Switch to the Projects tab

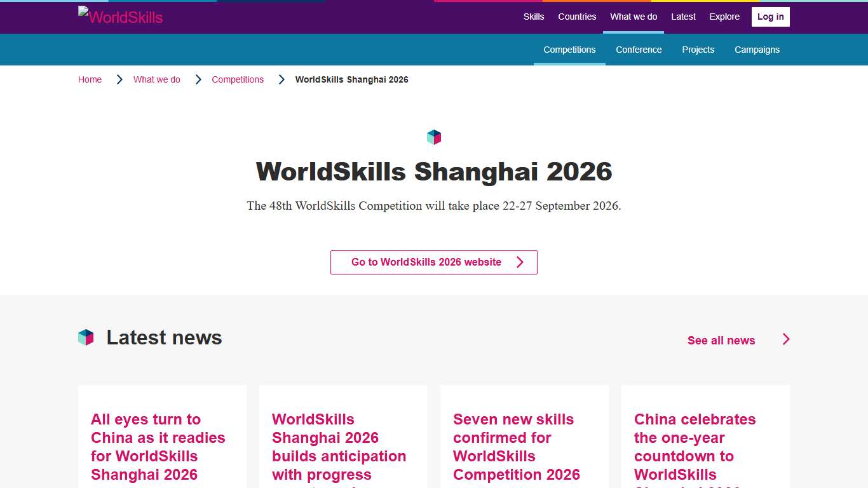tap(698, 50)
